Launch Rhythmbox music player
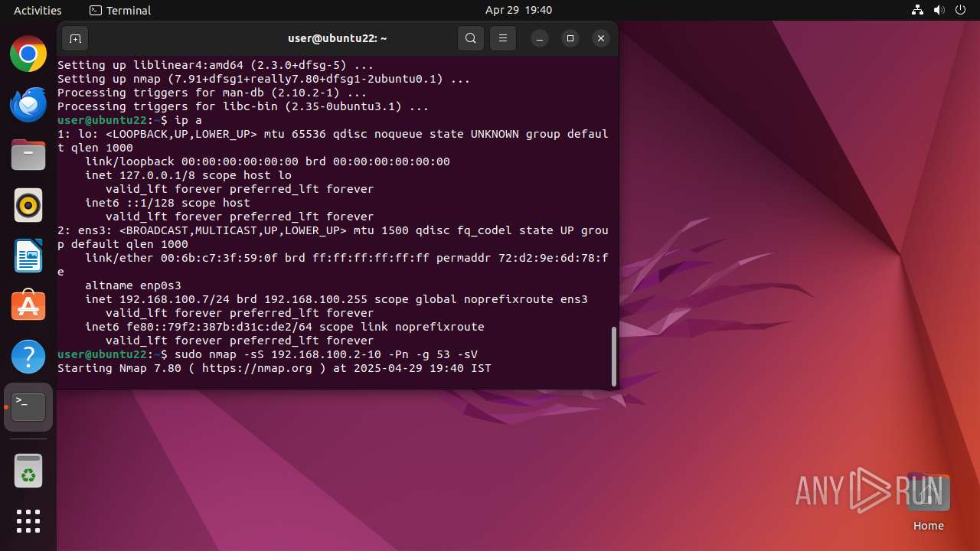This screenshot has height=551, width=980. pos(28,206)
